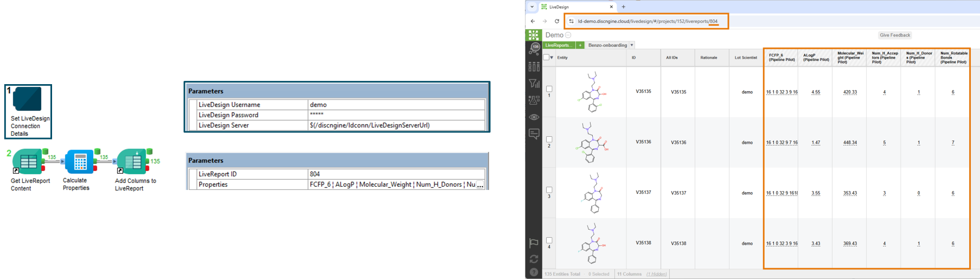
Task: Select the Benzo-onboarding tab
Action: pos(607,45)
